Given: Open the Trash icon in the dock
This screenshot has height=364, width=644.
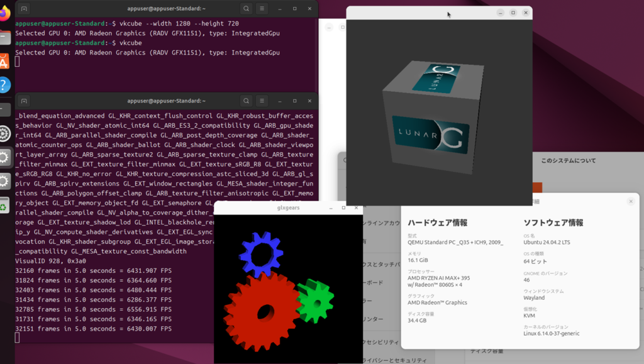Looking at the screenshot, I should click(4, 206).
